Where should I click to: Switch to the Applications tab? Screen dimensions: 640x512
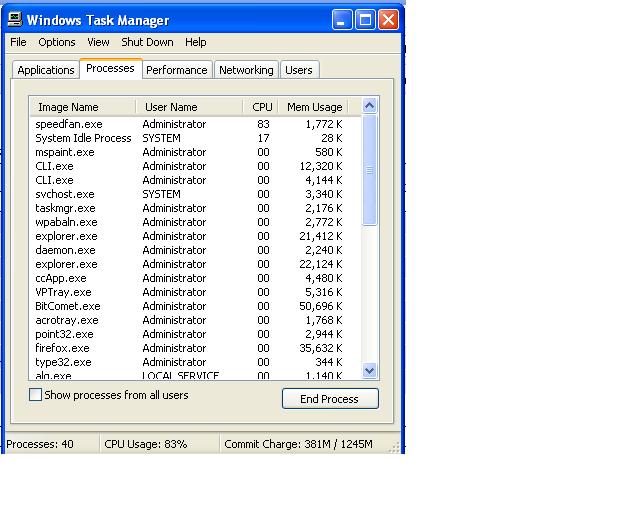click(x=46, y=70)
